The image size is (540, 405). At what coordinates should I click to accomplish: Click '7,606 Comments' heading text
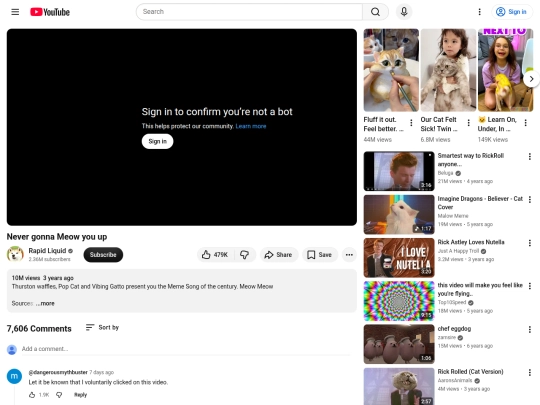point(39,329)
